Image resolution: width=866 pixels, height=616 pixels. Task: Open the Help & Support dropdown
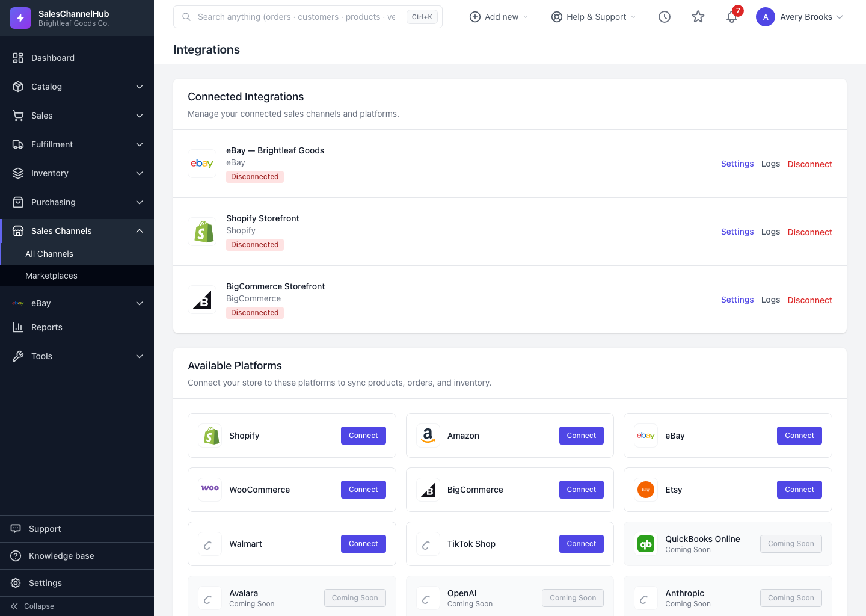(x=594, y=17)
